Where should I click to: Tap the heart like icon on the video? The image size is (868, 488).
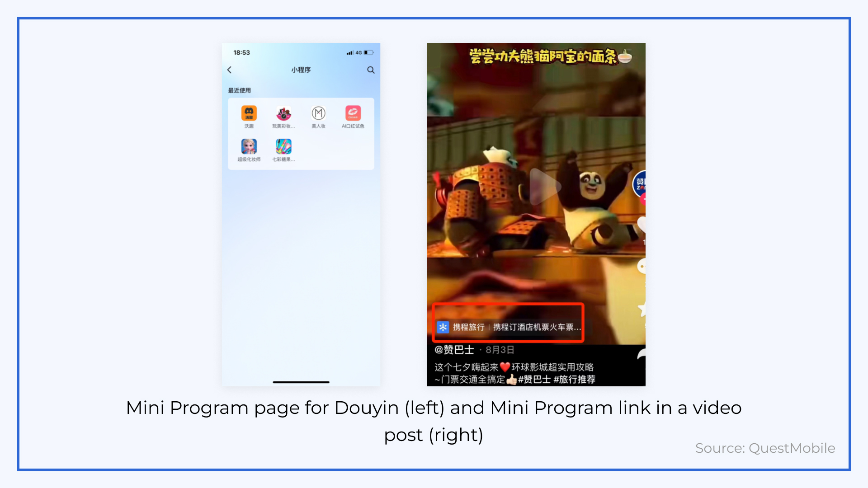(641, 225)
